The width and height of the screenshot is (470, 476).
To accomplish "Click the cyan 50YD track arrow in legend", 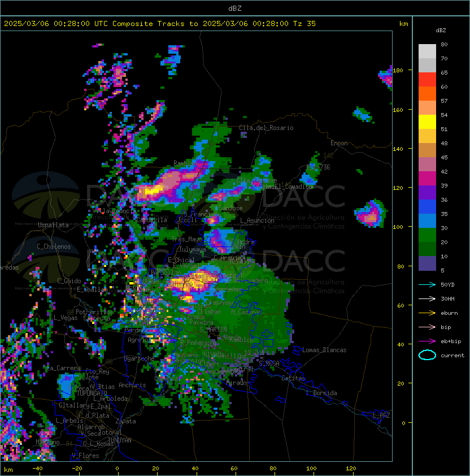I will [x=427, y=285].
